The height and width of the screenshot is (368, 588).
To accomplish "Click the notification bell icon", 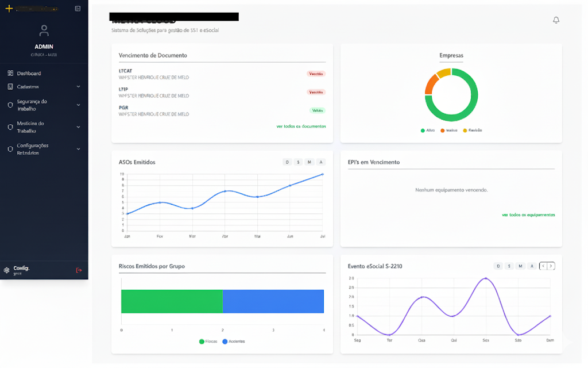I will pyautogui.click(x=556, y=20).
